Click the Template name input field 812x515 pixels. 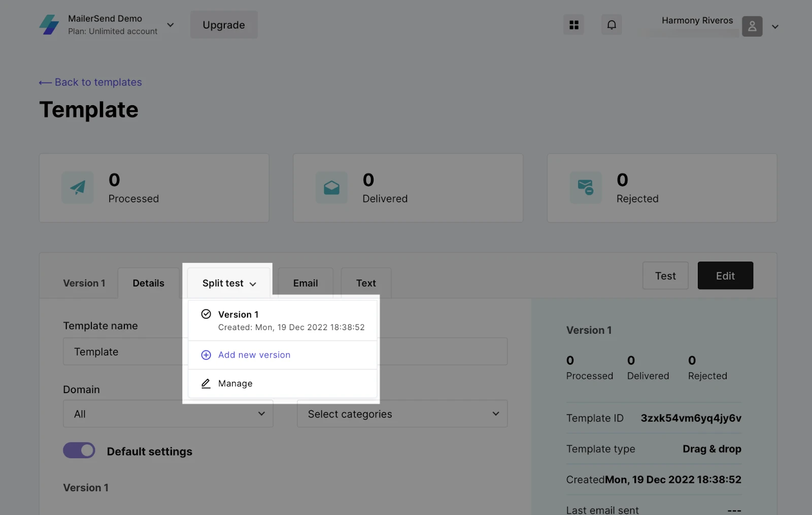(122, 351)
